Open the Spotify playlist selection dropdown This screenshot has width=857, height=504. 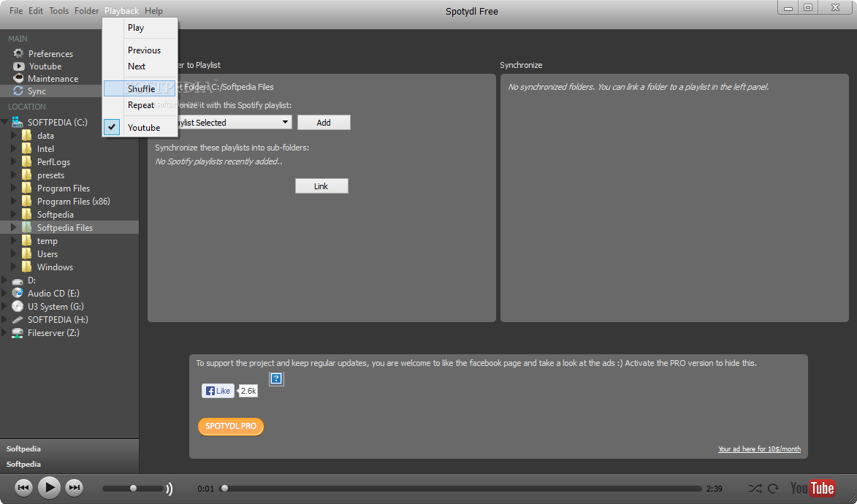pos(285,123)
